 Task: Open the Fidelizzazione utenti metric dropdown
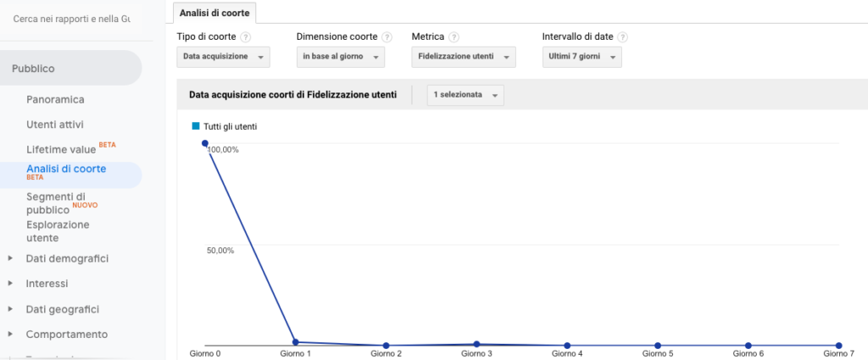[x=464, y=57]
